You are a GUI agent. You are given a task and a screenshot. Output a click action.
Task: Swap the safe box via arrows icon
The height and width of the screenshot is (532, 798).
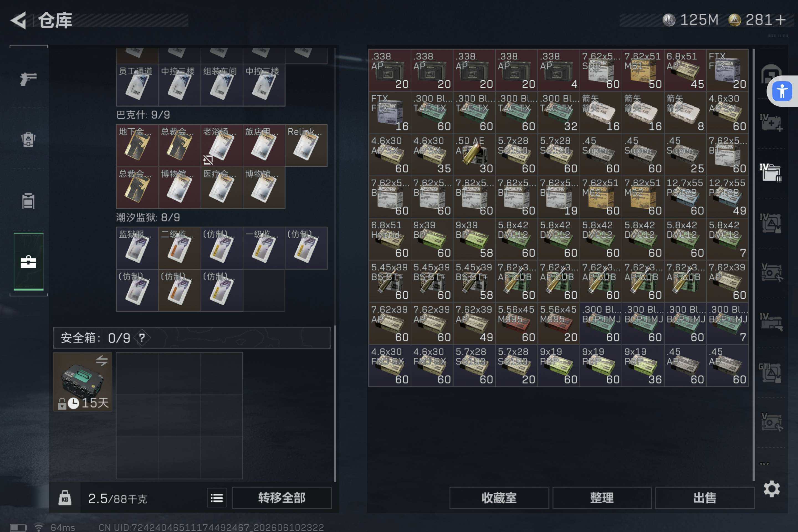(x=102, y=360)
